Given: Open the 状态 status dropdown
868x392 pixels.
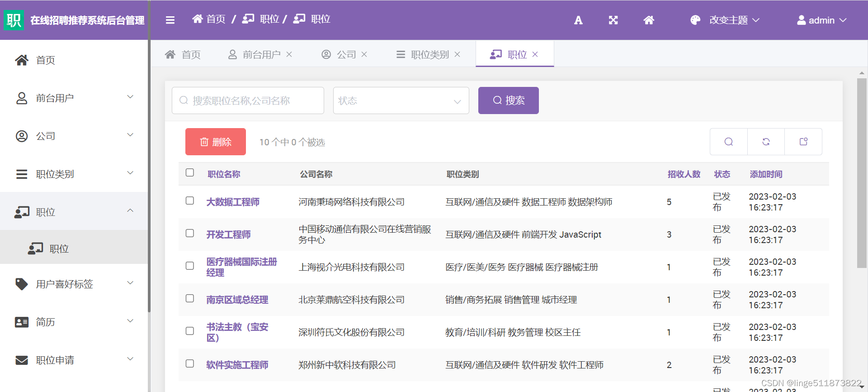Looking at the screenshot, I should [401, 100].
